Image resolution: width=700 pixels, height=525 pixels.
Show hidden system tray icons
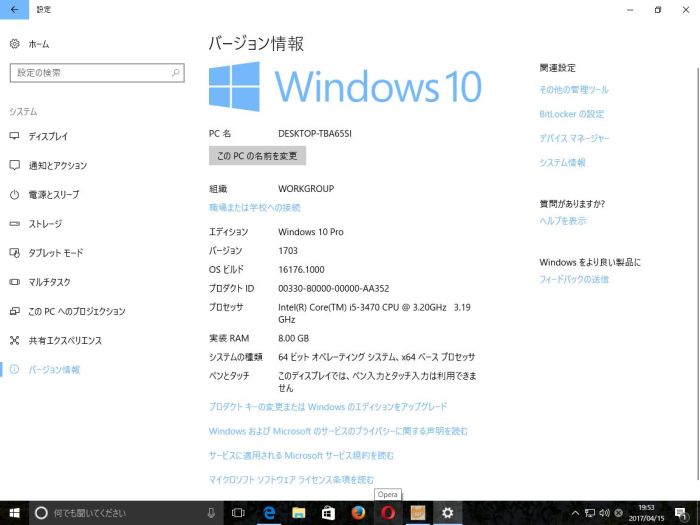pos(574,513)
